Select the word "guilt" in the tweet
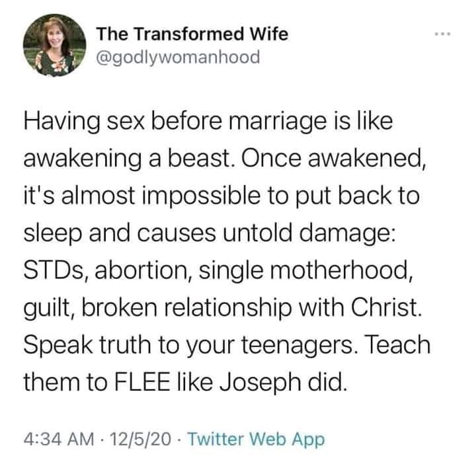 (x=48, y=308)
